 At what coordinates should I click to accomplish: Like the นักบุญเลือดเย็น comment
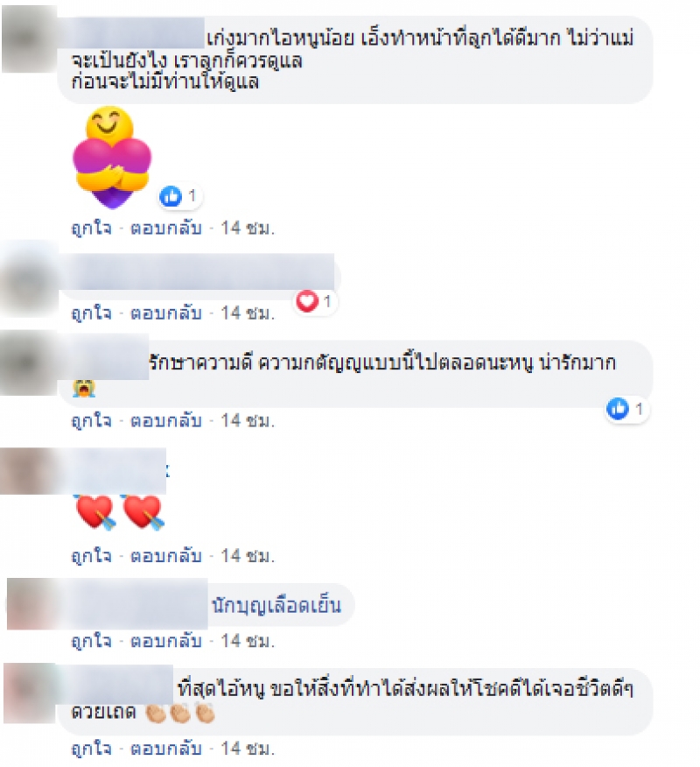point(91,641)
